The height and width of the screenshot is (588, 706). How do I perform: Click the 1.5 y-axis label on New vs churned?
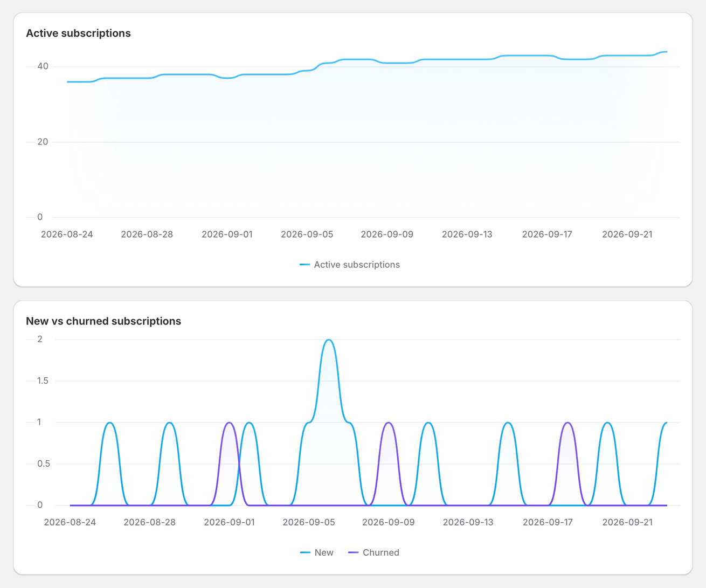[x=43, y=381]
